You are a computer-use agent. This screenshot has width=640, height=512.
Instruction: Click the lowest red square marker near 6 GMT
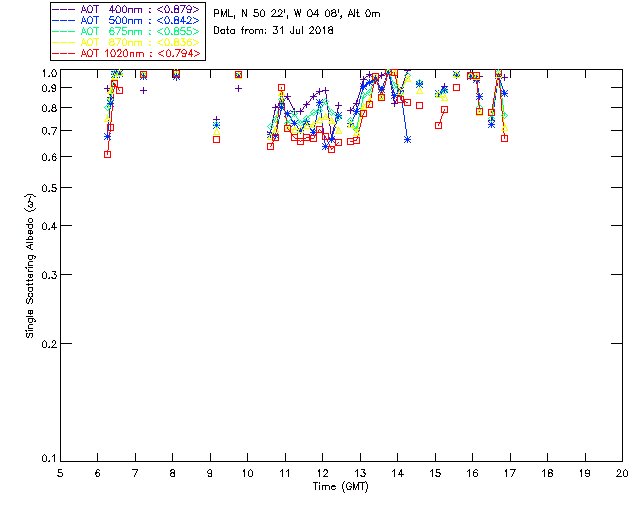[x=107, y=154]
